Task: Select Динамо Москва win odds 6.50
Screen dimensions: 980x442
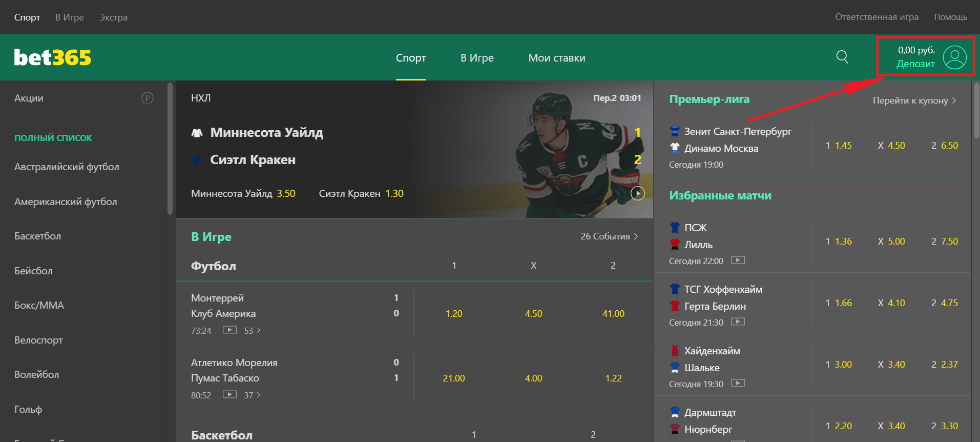Action: pos(945,146)
